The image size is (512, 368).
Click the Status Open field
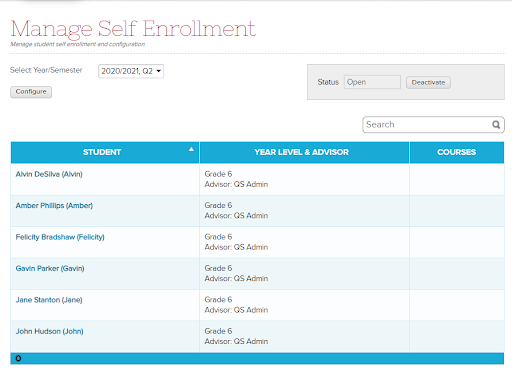[x=372, y=82]
